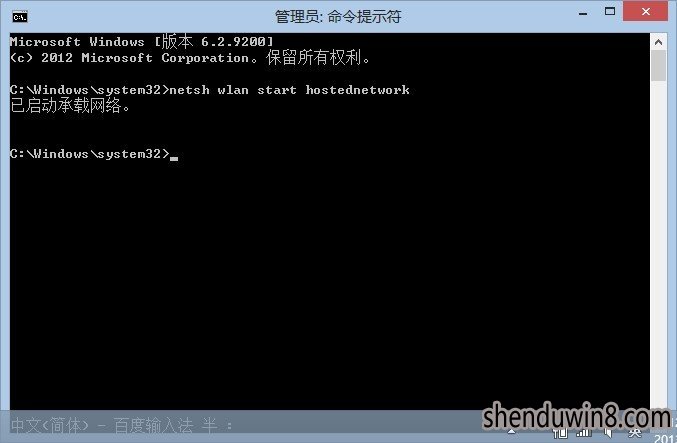Viewport: 677px width, 443px height.
Task: Click the empty scrollbar track below the thumb
Action: [x=658, y=242]
